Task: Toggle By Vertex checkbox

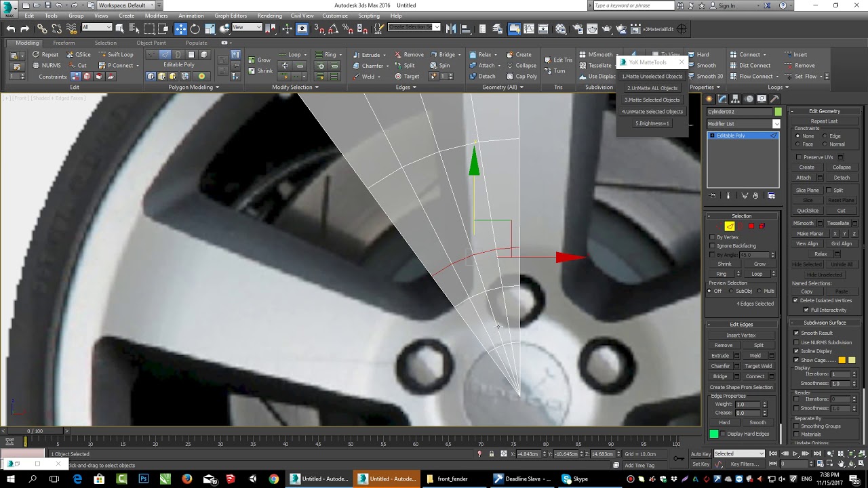Action: (712, 237)
